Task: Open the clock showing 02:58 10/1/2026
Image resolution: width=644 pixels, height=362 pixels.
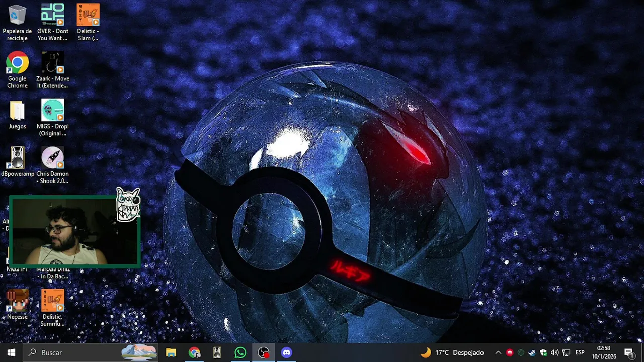Action: tap(604, 352)
